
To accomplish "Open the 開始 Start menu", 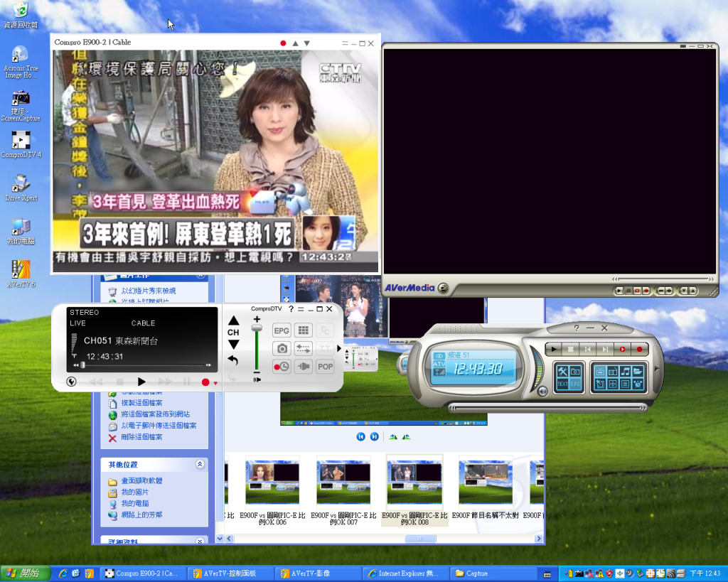I will coord(25,573).
